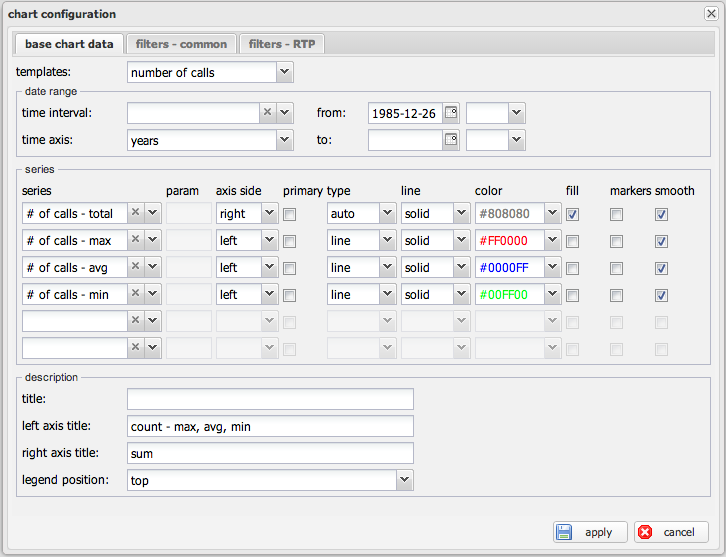Click the chart title input field

270,399
